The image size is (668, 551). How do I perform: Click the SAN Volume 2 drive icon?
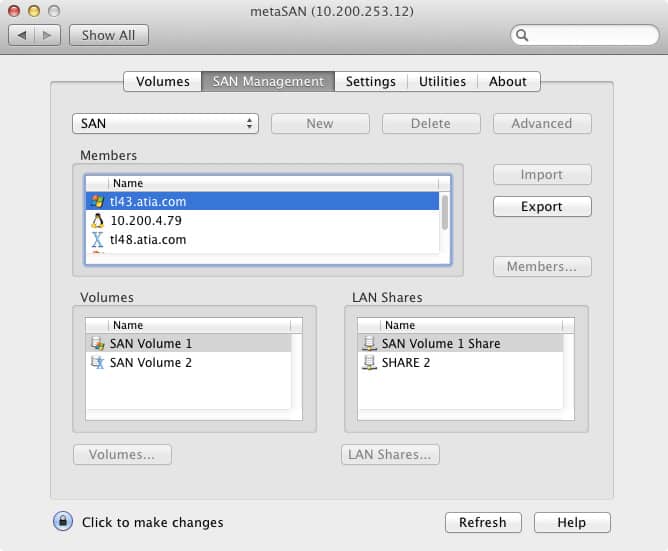(x=98, y=362)
